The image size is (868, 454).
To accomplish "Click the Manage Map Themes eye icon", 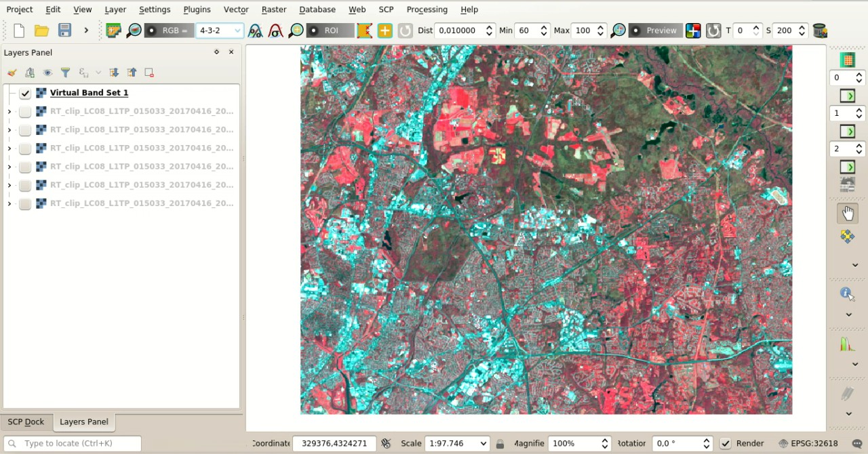I will pos(47,73).
